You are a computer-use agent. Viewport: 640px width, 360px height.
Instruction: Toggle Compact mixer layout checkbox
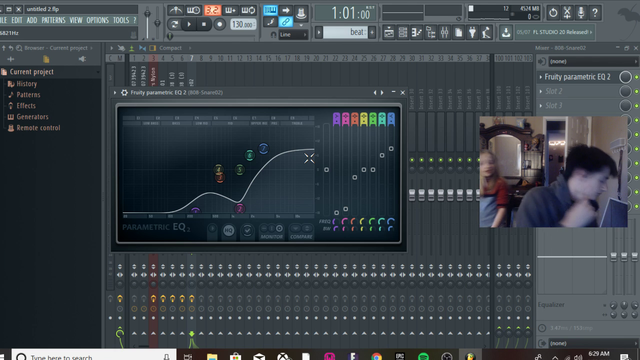click(x=153, y=48)
